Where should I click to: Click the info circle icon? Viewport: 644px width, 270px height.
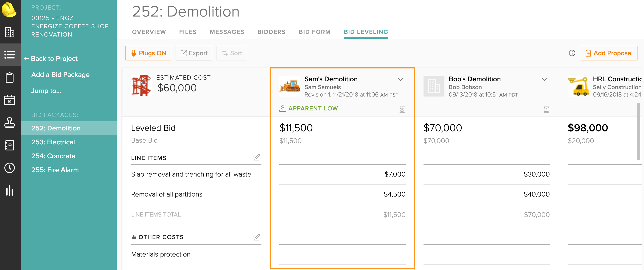(572, 53)
